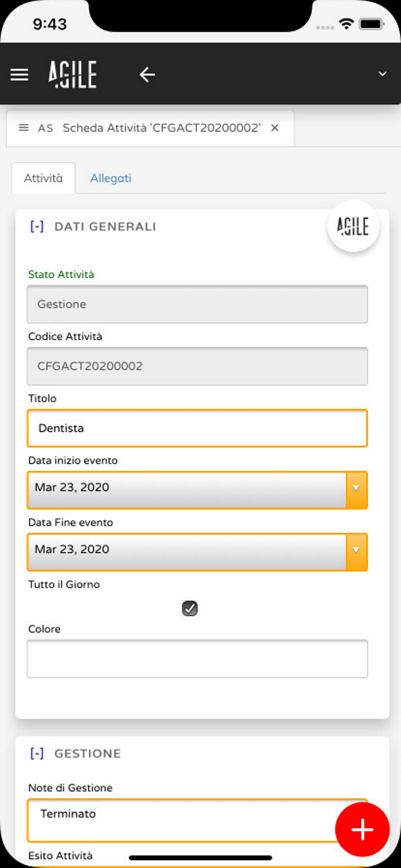The width and height of the screenshot is (401, 868).
Task: Open Data inizio evento date dropdown
Action: 356,490
